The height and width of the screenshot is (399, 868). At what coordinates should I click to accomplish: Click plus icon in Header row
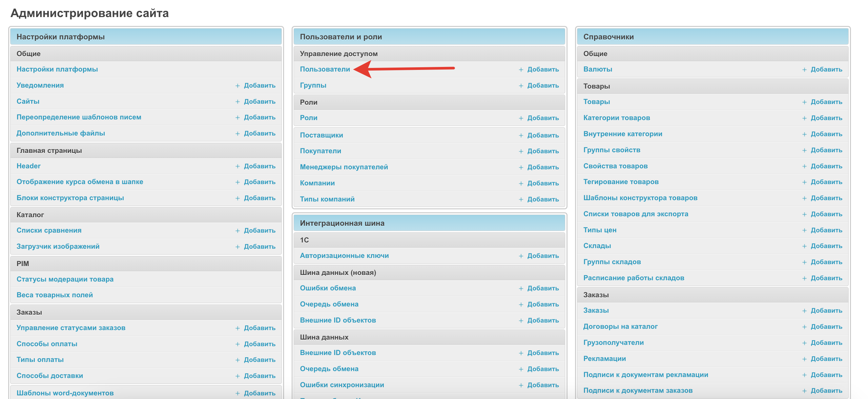(x=237, y=166)
